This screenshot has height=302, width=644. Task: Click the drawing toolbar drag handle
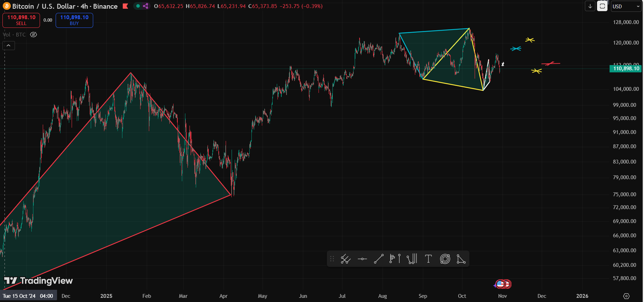[x=332, y=259]
